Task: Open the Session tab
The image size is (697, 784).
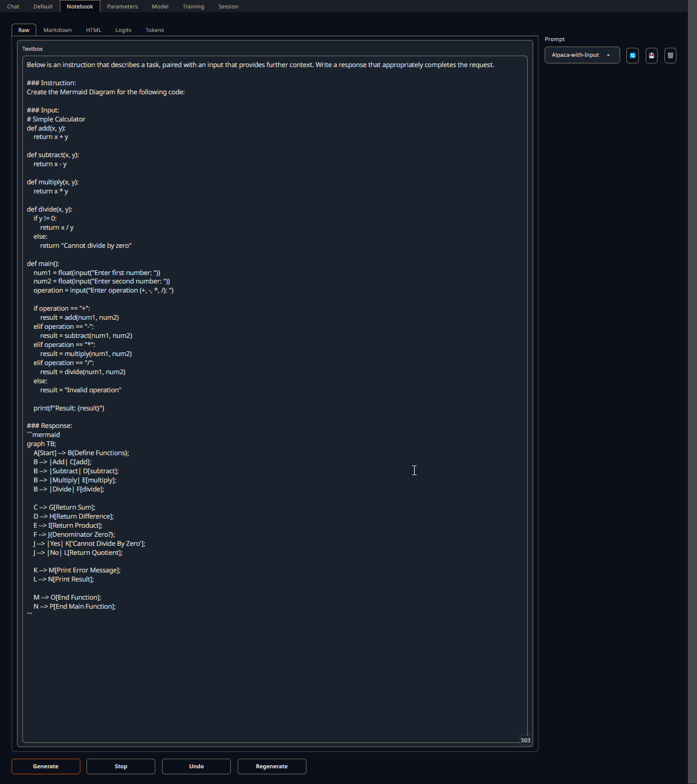Action: point(228,6)
